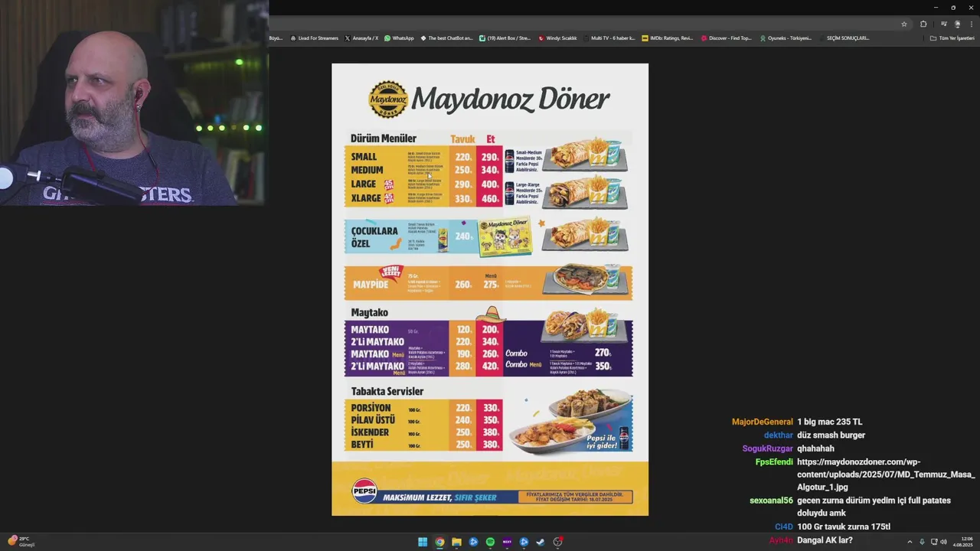This screenshot has height=551, width=980.
Task: Click chat username FpsEfendi
Action: (774, 462)
